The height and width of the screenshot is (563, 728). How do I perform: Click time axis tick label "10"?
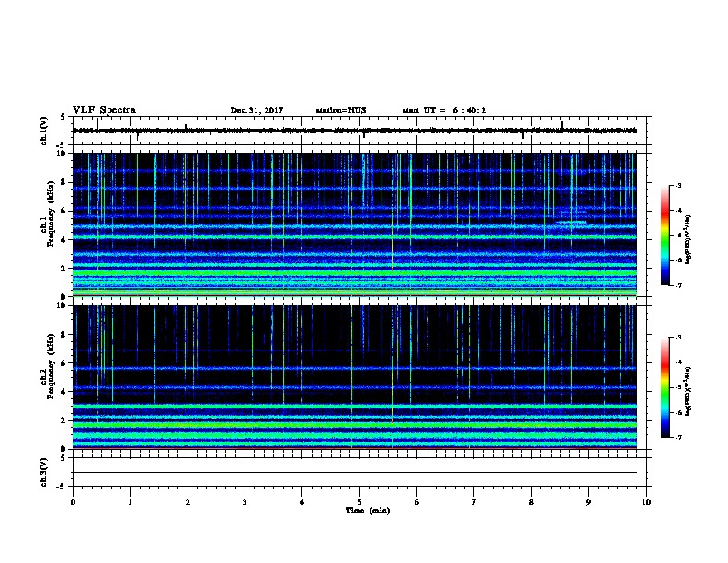tap(646, 501)
